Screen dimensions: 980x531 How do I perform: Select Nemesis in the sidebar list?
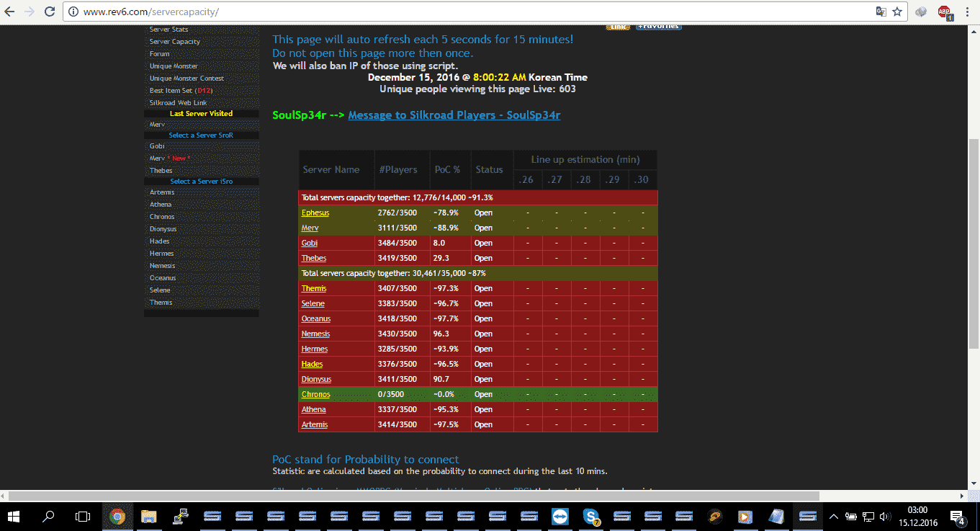(x=162, y=266)
